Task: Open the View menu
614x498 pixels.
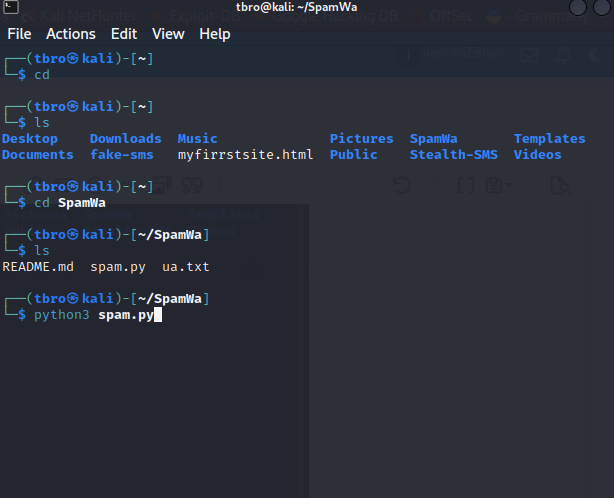Action: 168,34
